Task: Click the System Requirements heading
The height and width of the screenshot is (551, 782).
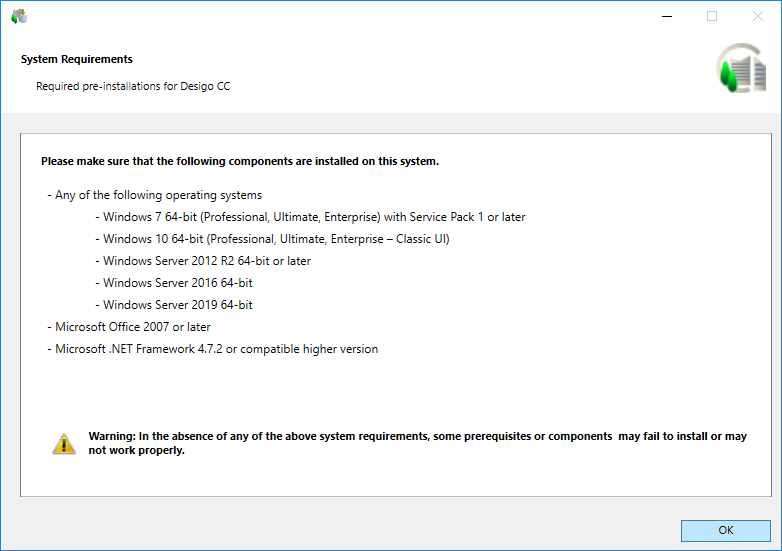Action: coord(77,59)
